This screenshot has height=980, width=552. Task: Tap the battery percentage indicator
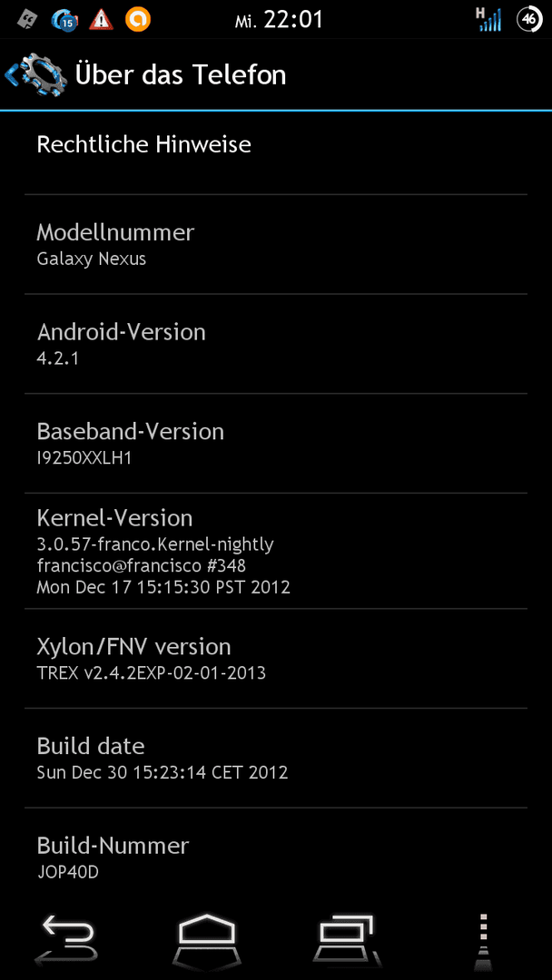[x=528, y=20]
